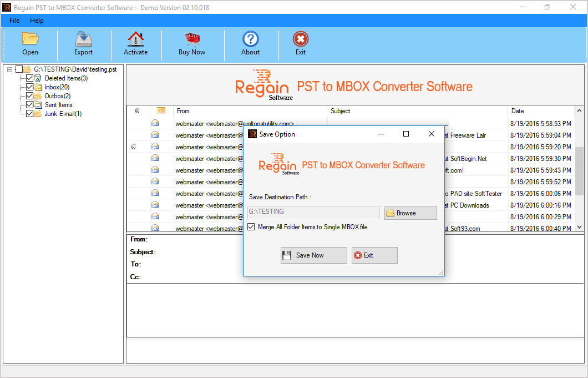588x378 pixels.
Task: Click the Sent Items folder icon
Action: (x=38, y=105)
